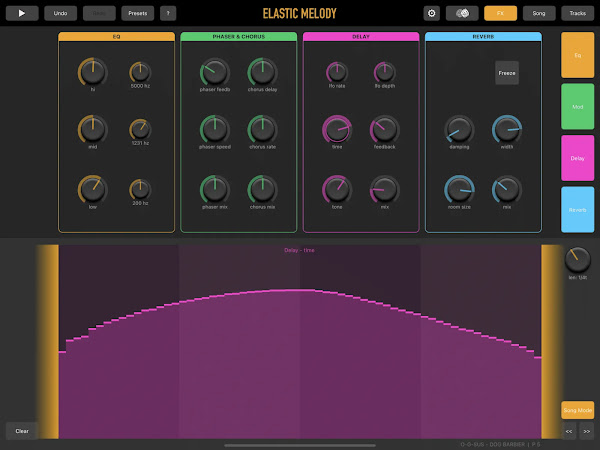Image resolution: width=600 pixels, height=450 pixels.
Task: Go to next pattern with >> button
Action: pyautogui.click(x=587, y=431)
